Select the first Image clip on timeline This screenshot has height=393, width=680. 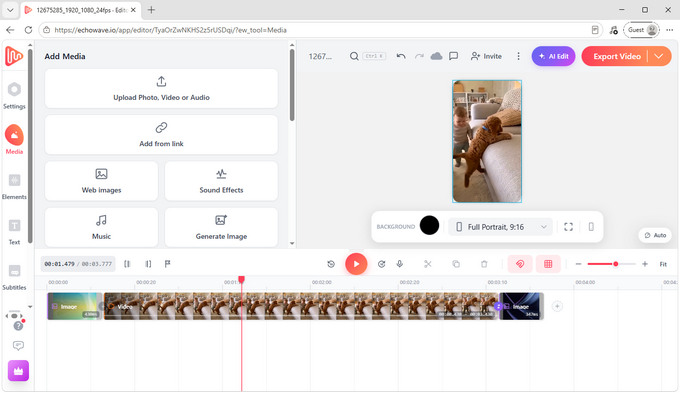coord(75,306)
